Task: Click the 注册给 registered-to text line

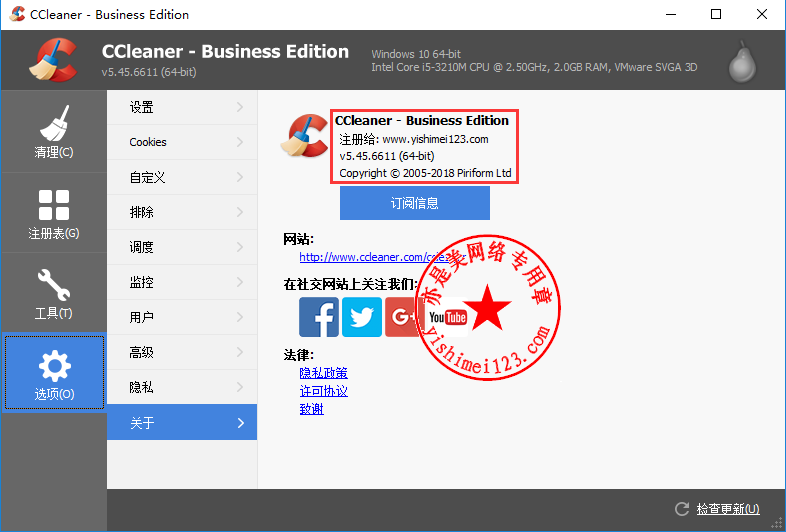Action: point(414,139)
